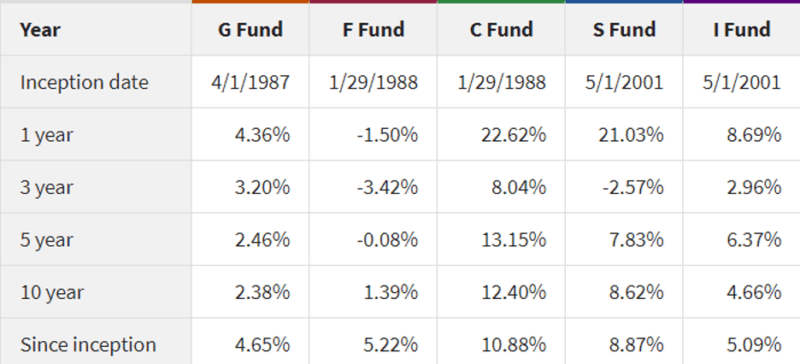Select the Inception date row label
The height and width of the screenshot is (364, 800).
(x=84, y=82)
